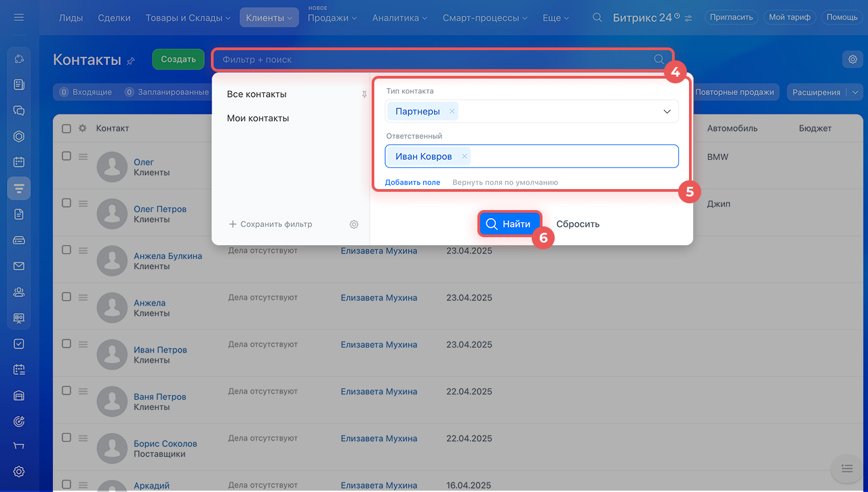This screenshot has height=492, width=868.
Task: Remove the Иван Ковров tag from Ответственный
Action: [x=465, y=157]
